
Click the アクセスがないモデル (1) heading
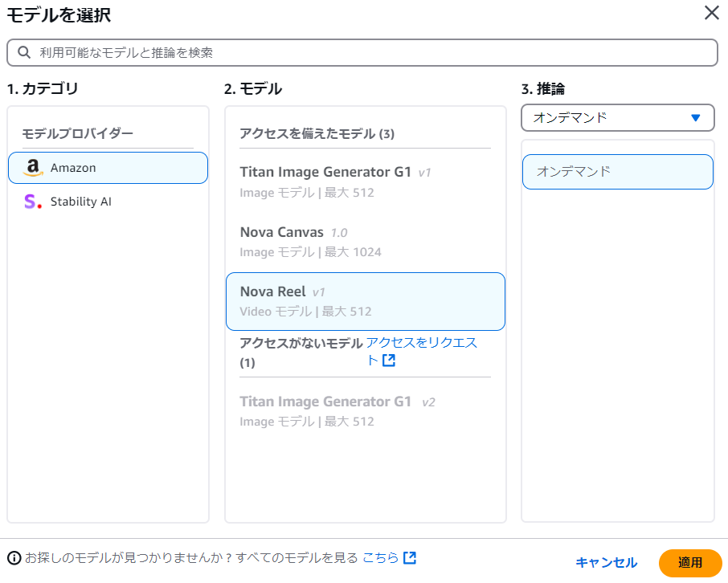(301, 352)
